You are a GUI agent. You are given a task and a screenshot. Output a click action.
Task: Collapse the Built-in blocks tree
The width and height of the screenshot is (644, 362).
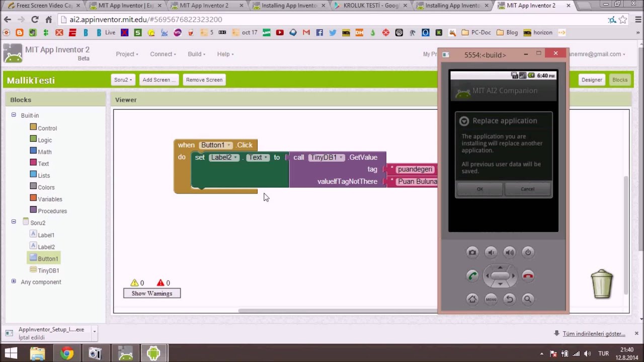(x=14, y=115)
